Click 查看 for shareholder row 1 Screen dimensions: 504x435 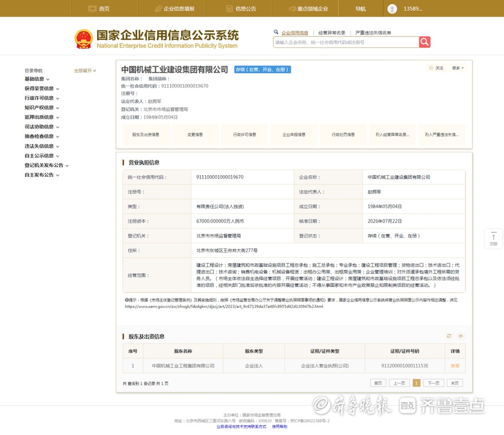(455, 366)
